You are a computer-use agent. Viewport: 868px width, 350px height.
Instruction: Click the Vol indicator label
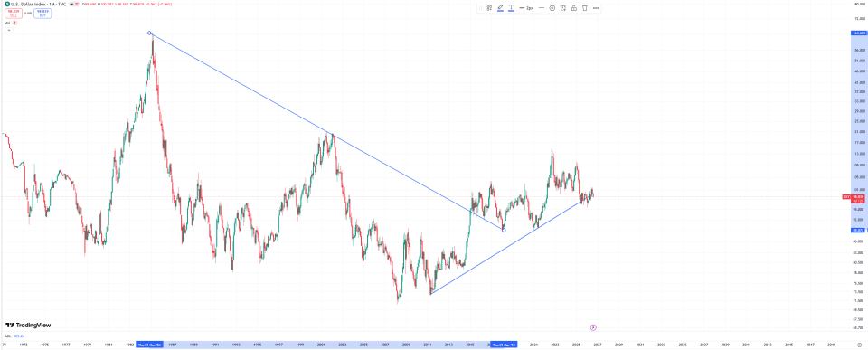click(7, 24)
